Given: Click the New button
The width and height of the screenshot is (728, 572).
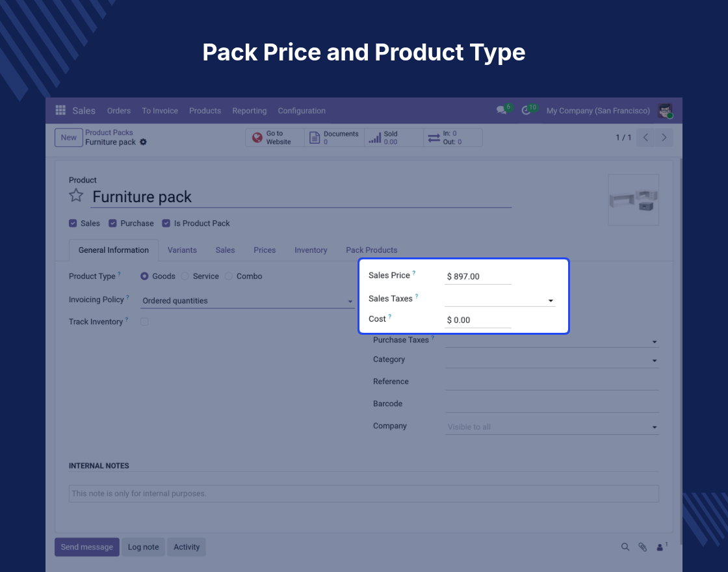Looking at the screenshot, I should tap(69, 137).
